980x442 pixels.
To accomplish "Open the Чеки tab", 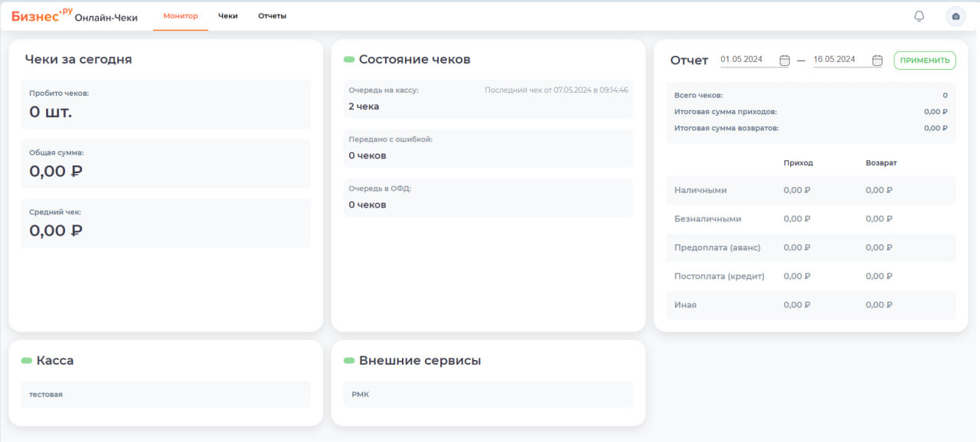I will click(x=228, y=16).
